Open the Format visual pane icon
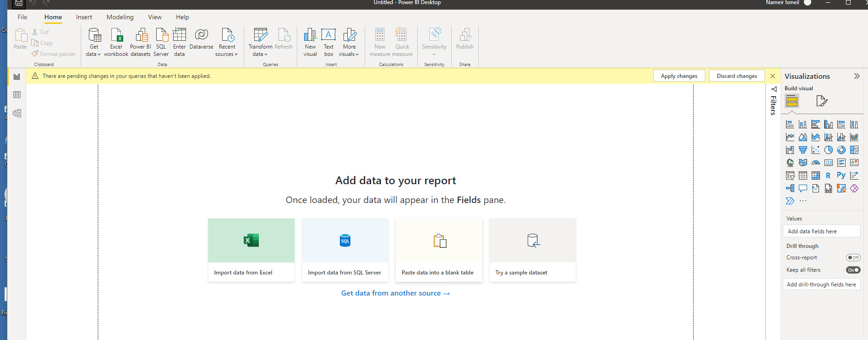The width and height of the screenshot is (868, 340). 822,101
